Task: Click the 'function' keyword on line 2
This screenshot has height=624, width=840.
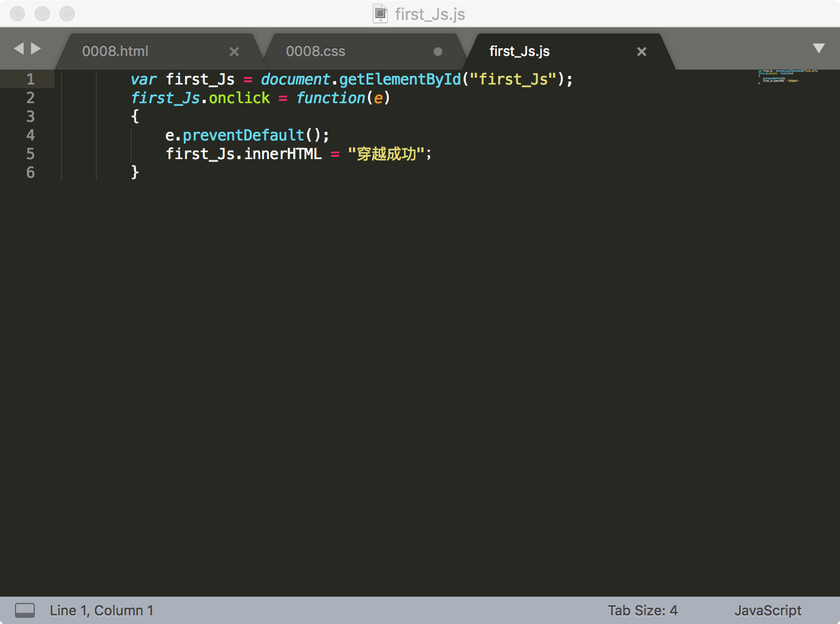Action: click(331, 98)
